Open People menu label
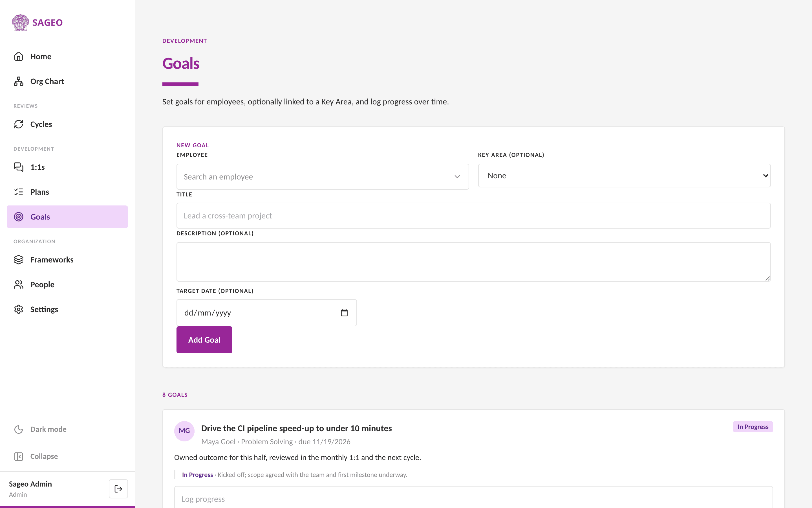 (x=42, y=284)
